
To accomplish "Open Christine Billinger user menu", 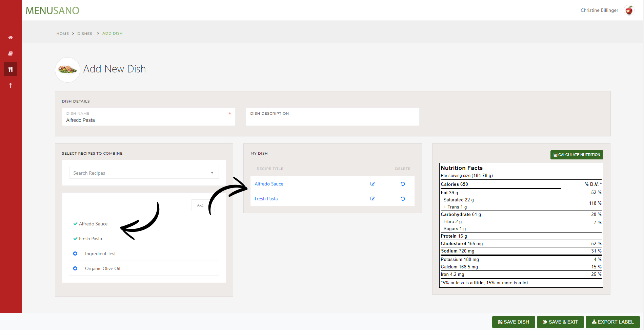I will coord(599,10).
